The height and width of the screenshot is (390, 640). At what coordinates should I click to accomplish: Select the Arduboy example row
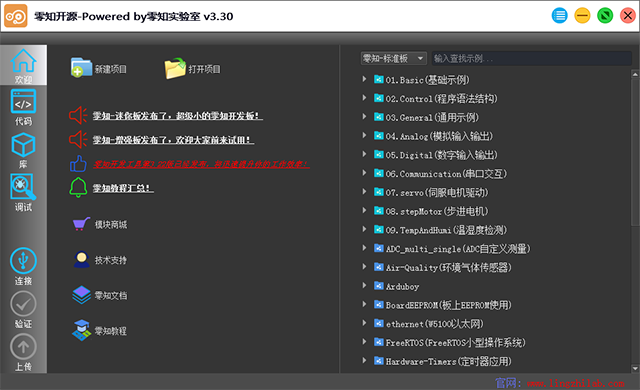coord(402,286)
